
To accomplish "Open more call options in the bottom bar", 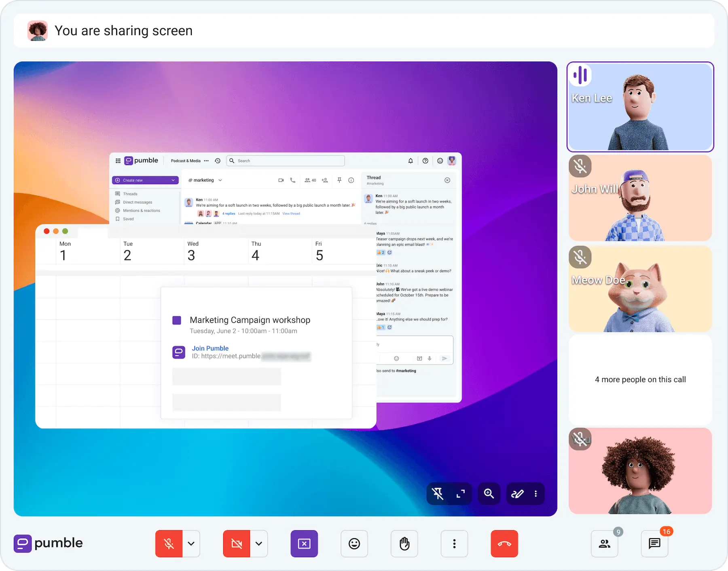I will pyautogui.click(x=455, y=544).
